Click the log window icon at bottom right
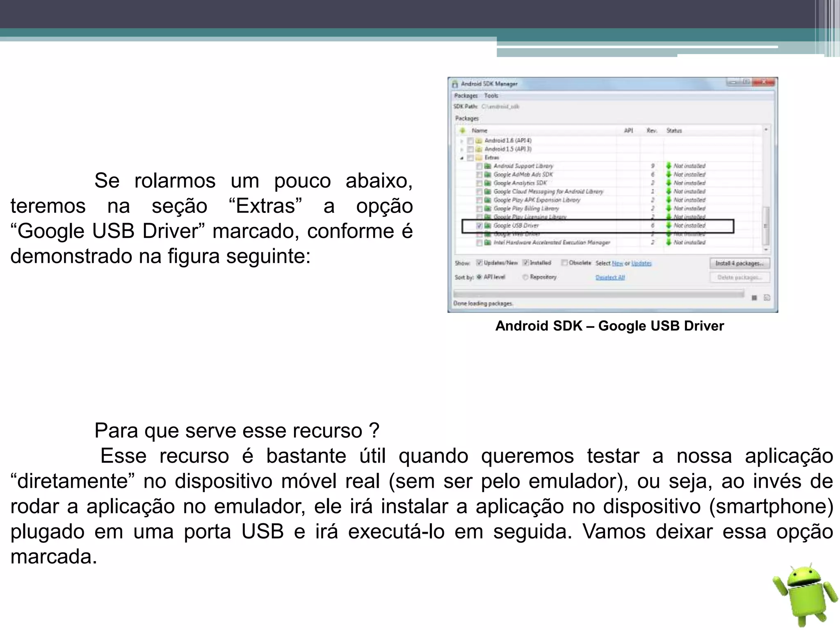The height and width of the screenshot is (630, 840). click(x=767, y=298)
